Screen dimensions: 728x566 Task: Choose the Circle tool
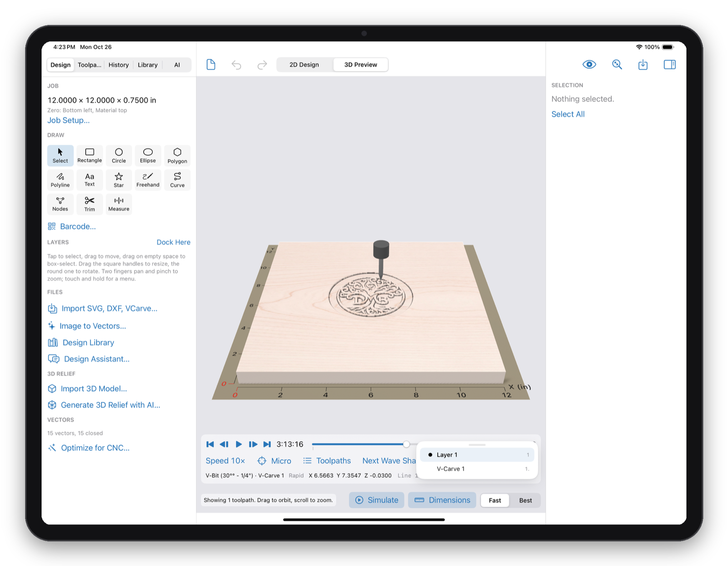click(119, 155)
